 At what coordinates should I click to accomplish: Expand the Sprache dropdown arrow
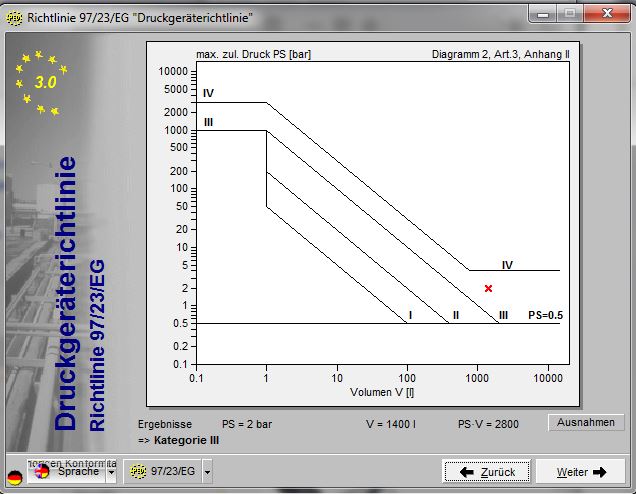coord(111,472)
